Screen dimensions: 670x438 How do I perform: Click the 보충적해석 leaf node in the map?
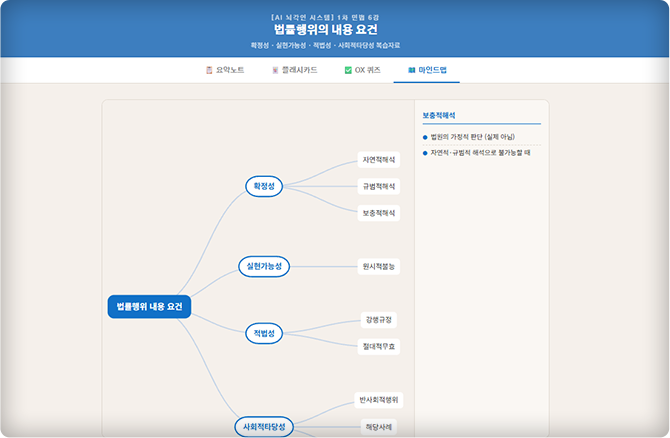379,213
